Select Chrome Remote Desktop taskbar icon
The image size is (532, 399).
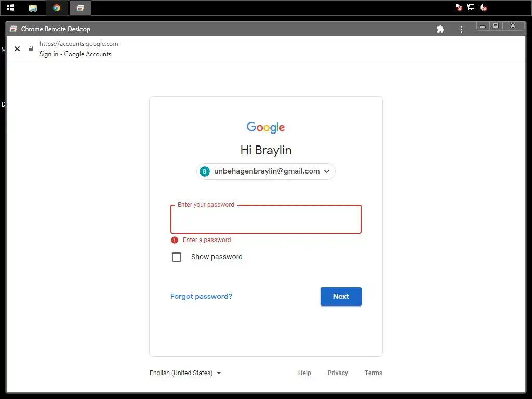pyautogui.click(x=80, y=8)
